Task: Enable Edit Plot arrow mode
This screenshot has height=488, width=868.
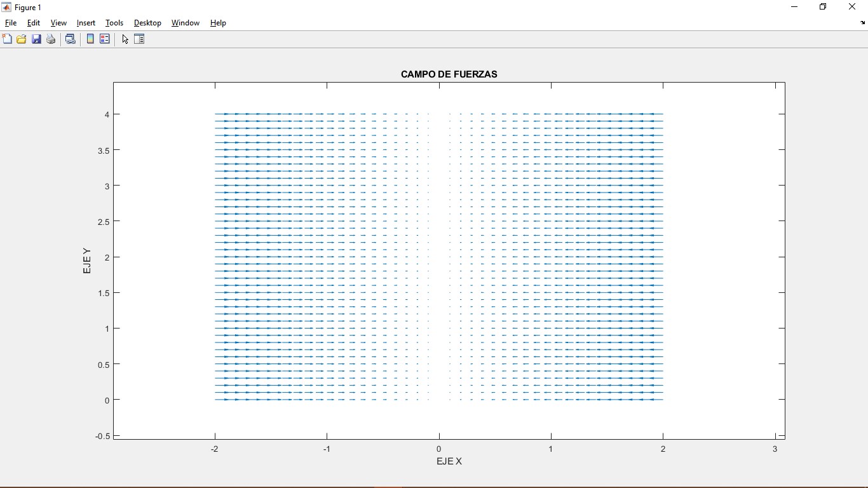Action: coord(125,39)
